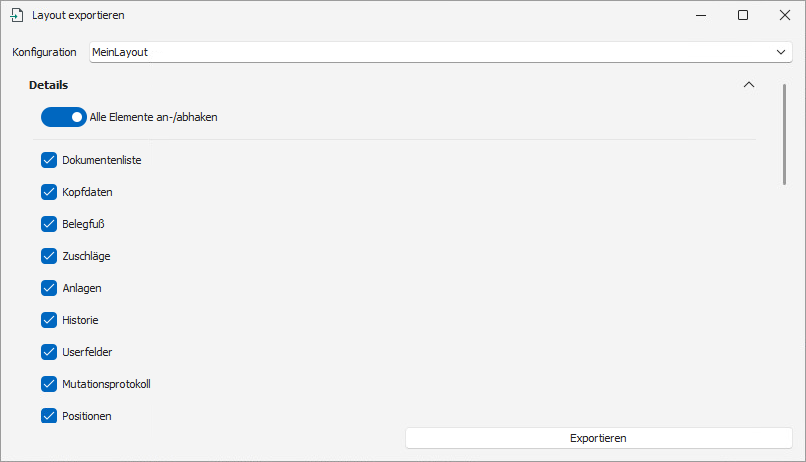Open the Konfiguration dropdown arrow
Viewport: 806px width, 462px height.
point(781,52)
